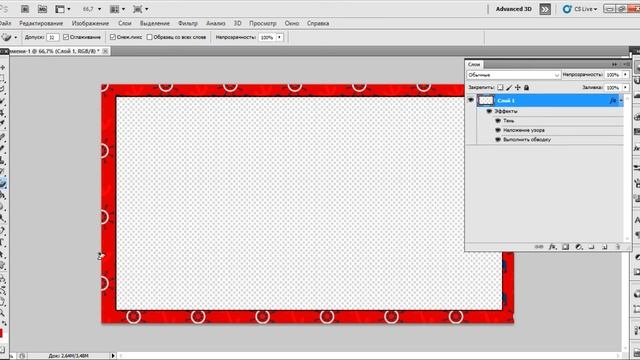The height and width of the screenshot is (360, 640).
Task: Select the Слои panel tab
Action: pos(474,64)
